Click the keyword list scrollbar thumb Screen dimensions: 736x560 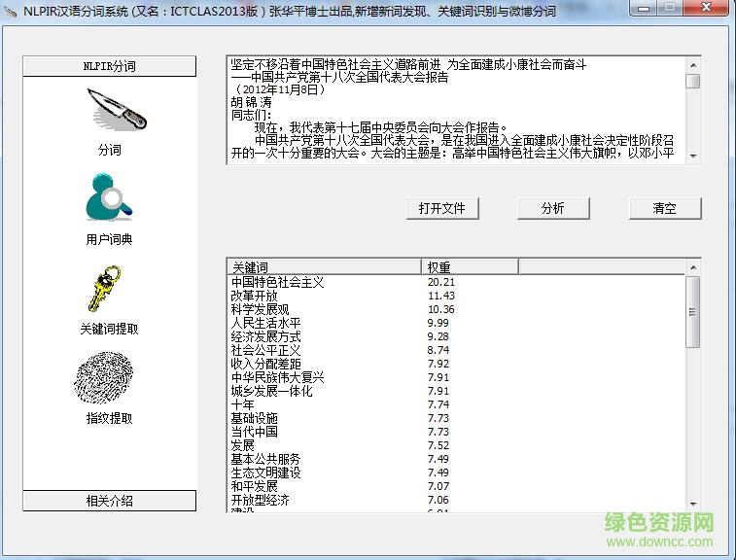pyautogui.click(x=693, y=312)
